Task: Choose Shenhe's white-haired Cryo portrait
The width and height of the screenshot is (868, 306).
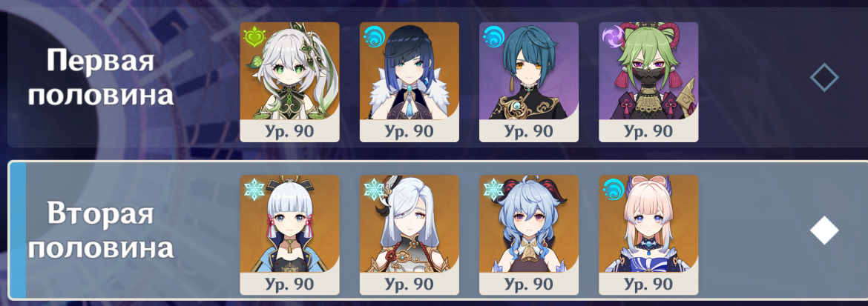Action: tap(409, 235)
